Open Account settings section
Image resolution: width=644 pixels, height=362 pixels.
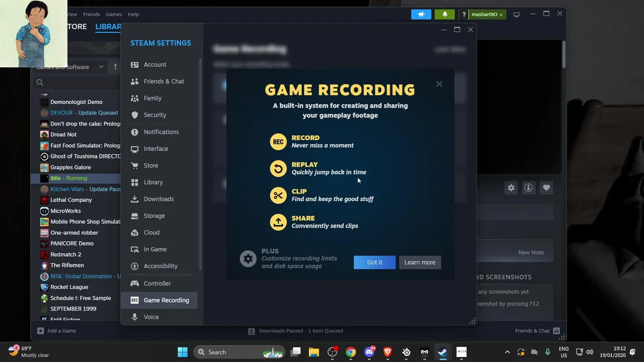[158, 64]
